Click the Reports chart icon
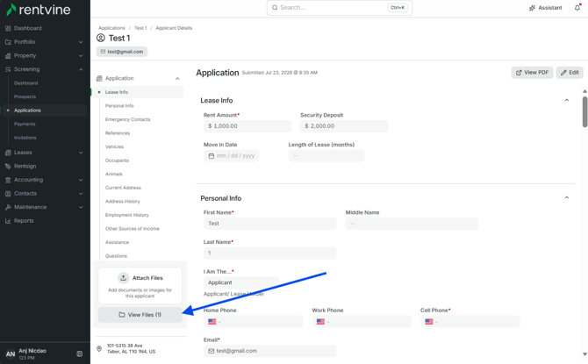Image resolution: width=588 pixels, height=364 pixels. [x=8, y=221]
